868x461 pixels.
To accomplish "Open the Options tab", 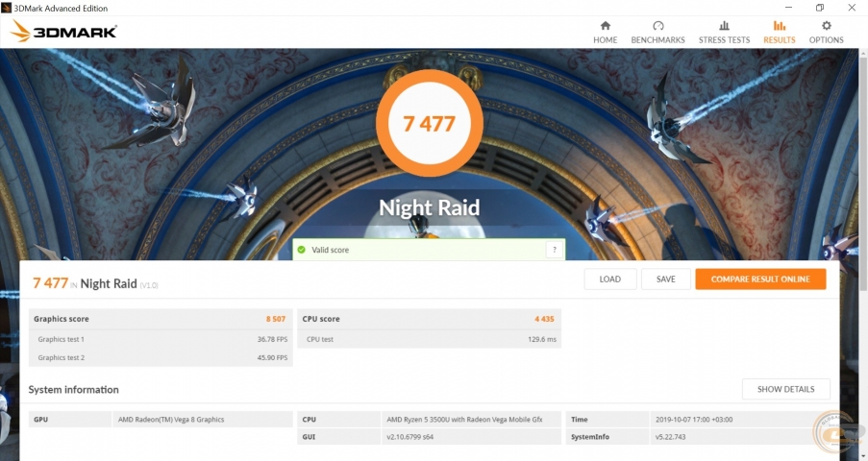I will coord(826,32).
